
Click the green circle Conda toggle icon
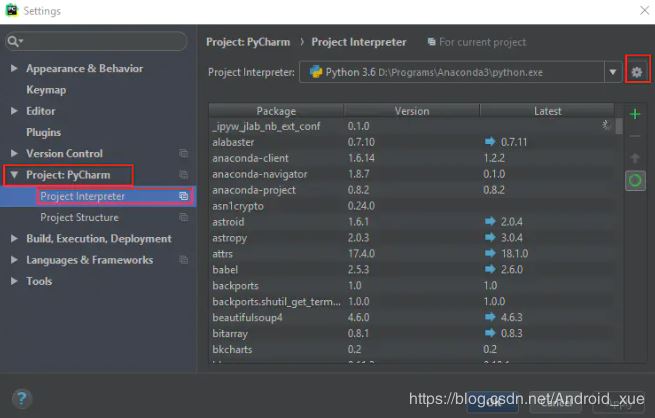[635, 180]
